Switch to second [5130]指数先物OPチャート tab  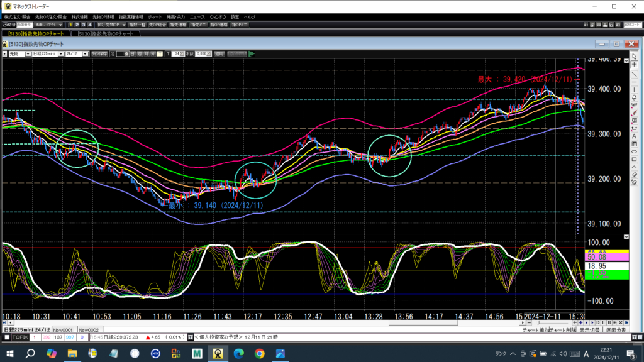[105, 34]
